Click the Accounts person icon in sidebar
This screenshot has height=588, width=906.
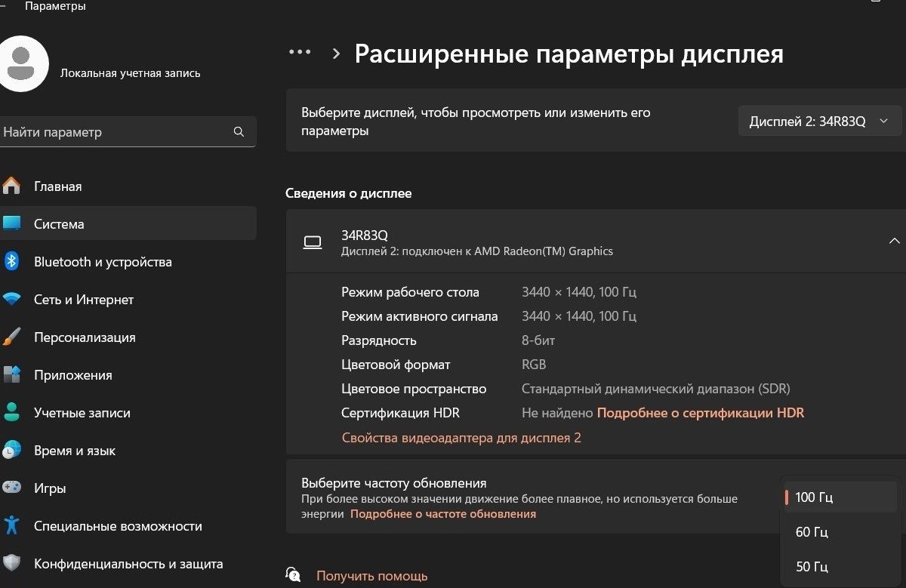click(11, 413)
